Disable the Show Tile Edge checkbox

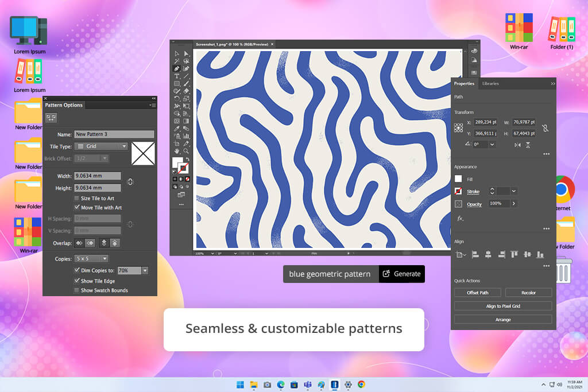(x=77, y=281)
